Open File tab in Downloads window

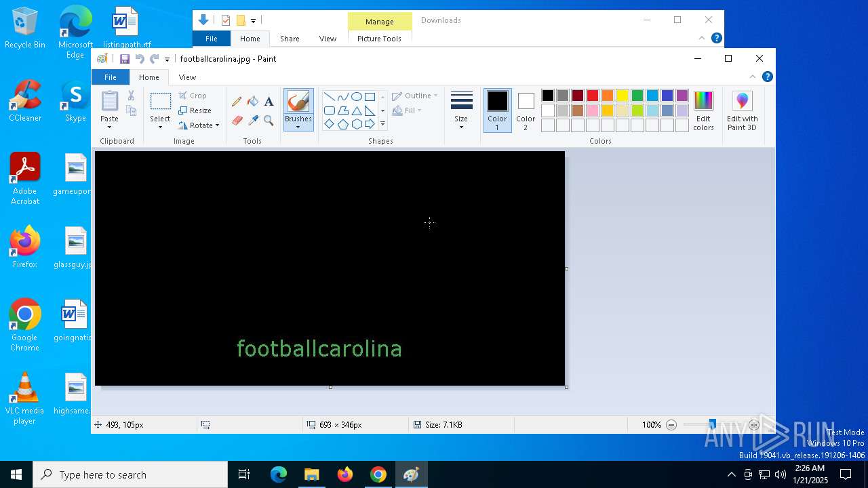pyautogui.click(x=212, y=39)
